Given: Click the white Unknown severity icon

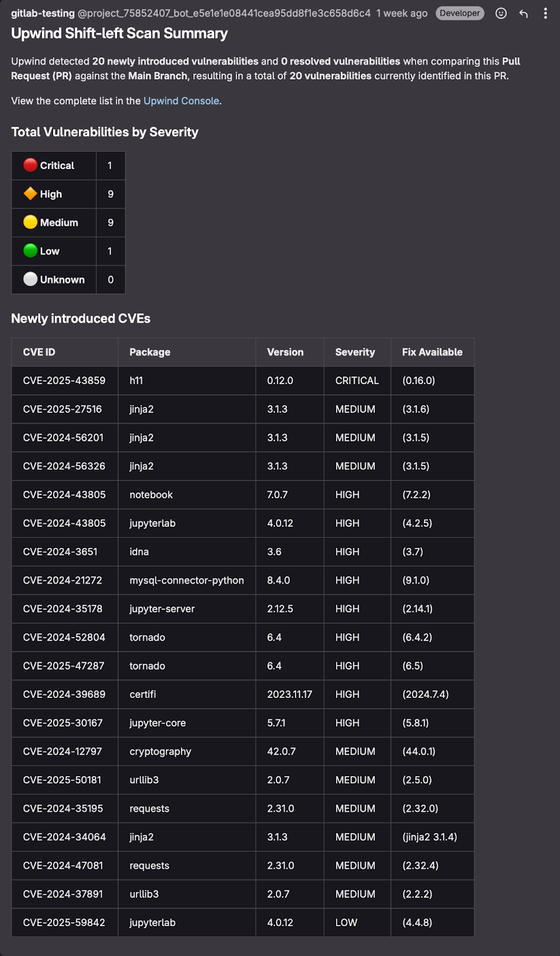Looking at the screenshot, I should click(30, 279).
